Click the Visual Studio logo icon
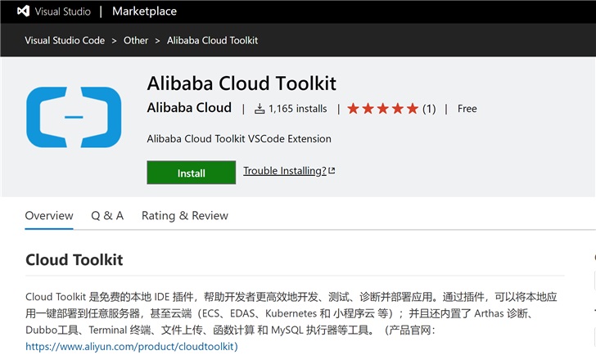596x364 pixels. pos(22,11)
